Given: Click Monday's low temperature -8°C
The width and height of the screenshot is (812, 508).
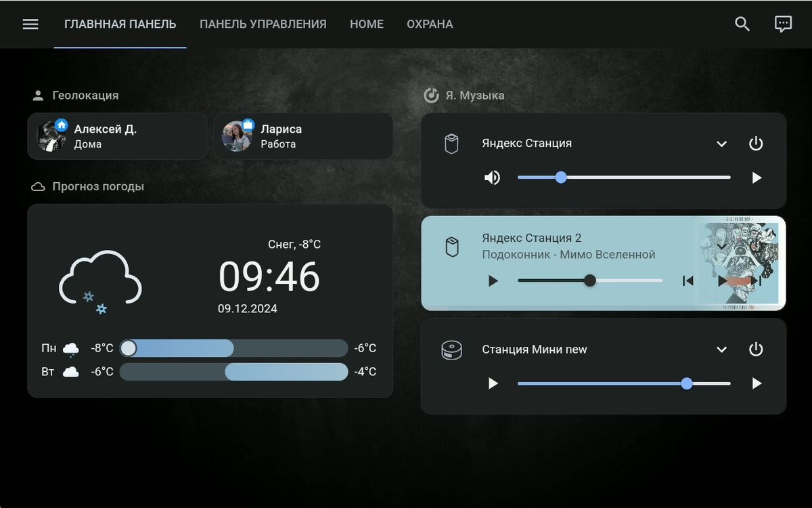Looking at the screenshot, I should click(x=102, y=349).
